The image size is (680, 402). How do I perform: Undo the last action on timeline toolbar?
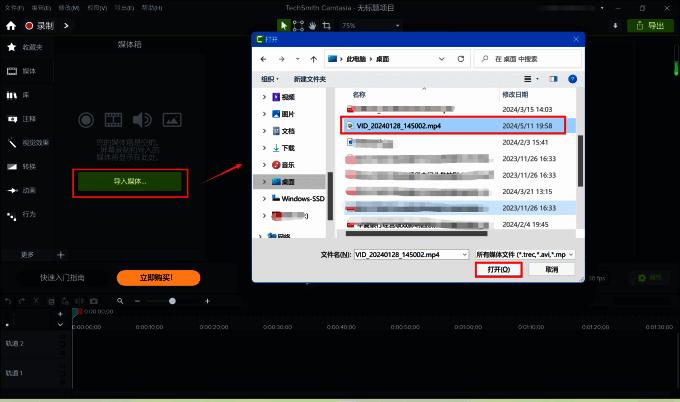[x=8, y=301]
